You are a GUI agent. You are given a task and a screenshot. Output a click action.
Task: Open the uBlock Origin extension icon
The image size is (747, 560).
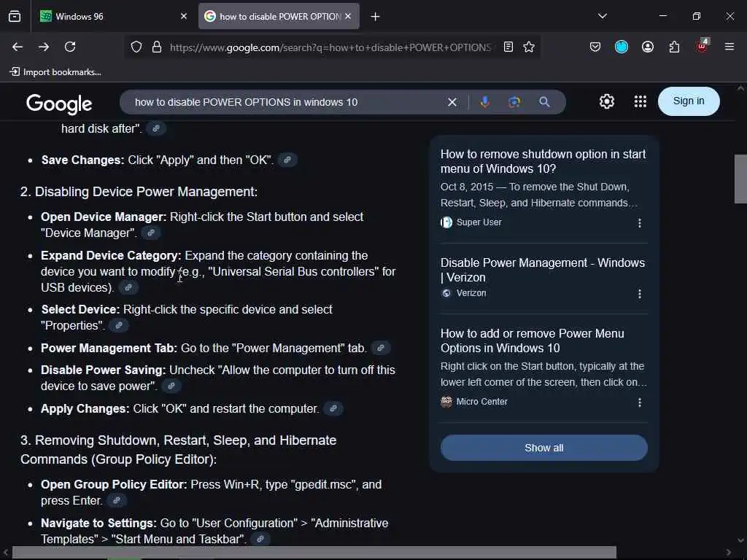[x=702, y=46]
